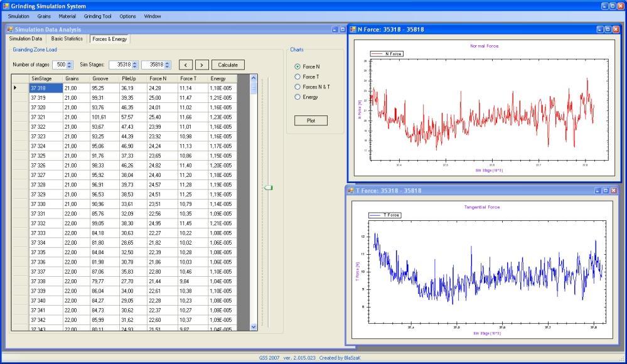Click the Number of stages field showing 500
The height and width of the screenshot is (364, 627).
(x=59, y=65)
